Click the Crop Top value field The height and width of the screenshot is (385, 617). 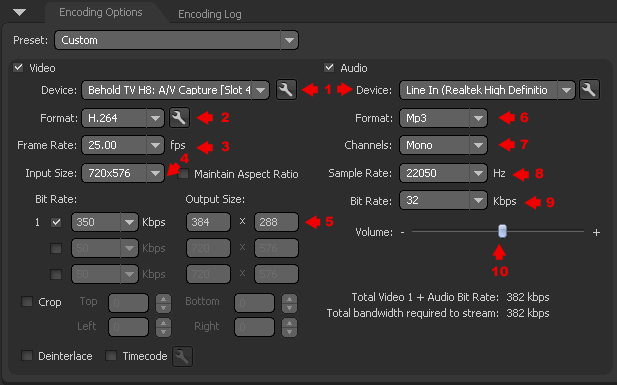coord(128,303)
